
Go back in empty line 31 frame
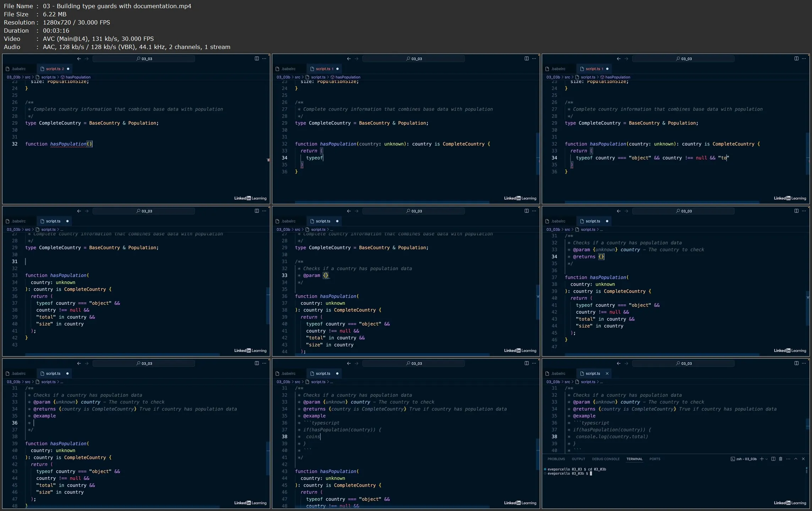pos(79,211)
